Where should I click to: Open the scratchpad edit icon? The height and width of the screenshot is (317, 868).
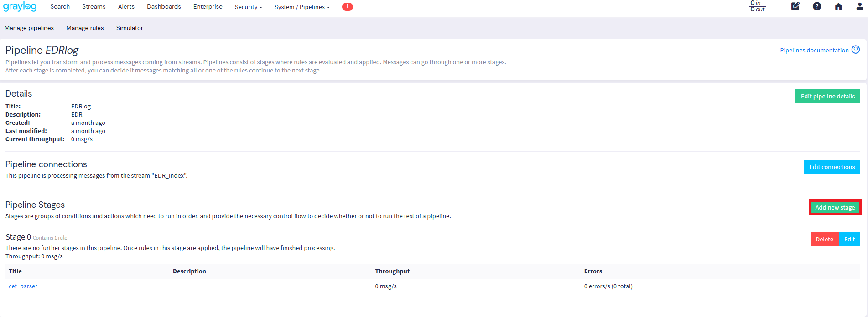pos(795,6)
